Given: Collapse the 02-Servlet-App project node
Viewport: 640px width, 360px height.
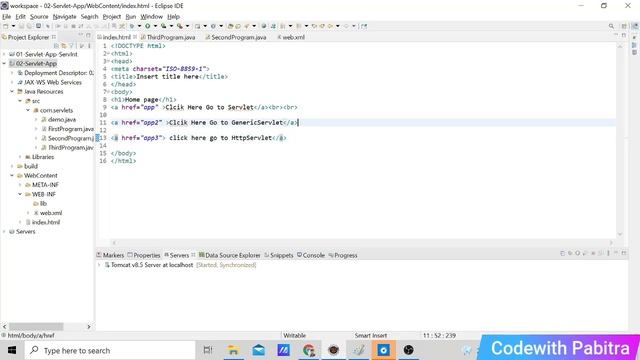Looking at the screenshot, I should [4, 64].
